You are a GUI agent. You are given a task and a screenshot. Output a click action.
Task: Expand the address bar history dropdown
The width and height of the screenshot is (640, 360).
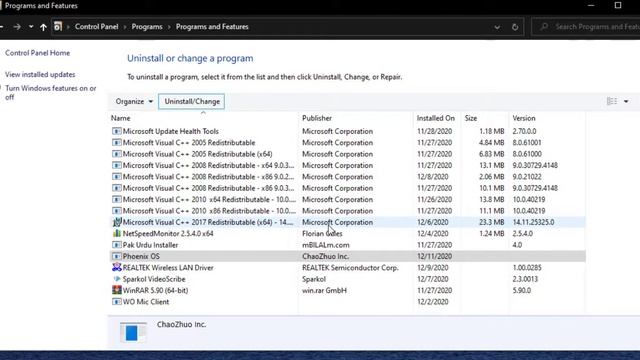497,27
